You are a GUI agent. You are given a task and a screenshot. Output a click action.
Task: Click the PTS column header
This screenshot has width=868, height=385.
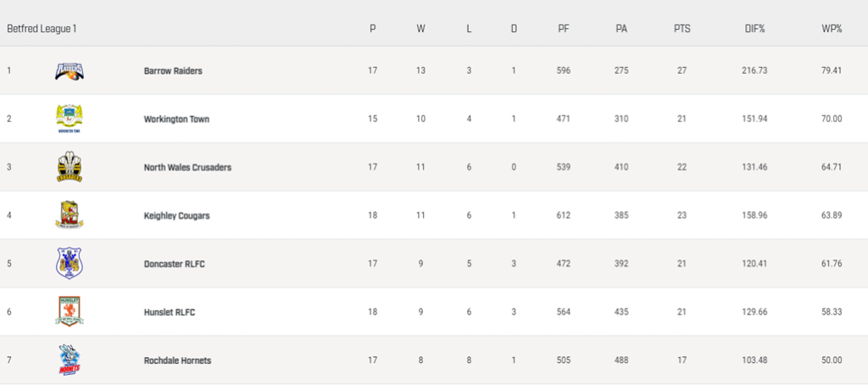tap(682, 28)
